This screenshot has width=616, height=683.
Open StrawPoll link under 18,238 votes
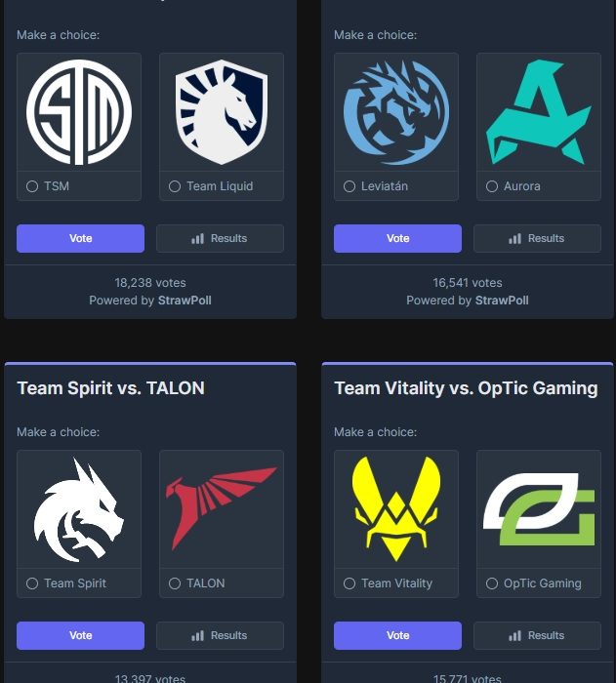[185, 301]
